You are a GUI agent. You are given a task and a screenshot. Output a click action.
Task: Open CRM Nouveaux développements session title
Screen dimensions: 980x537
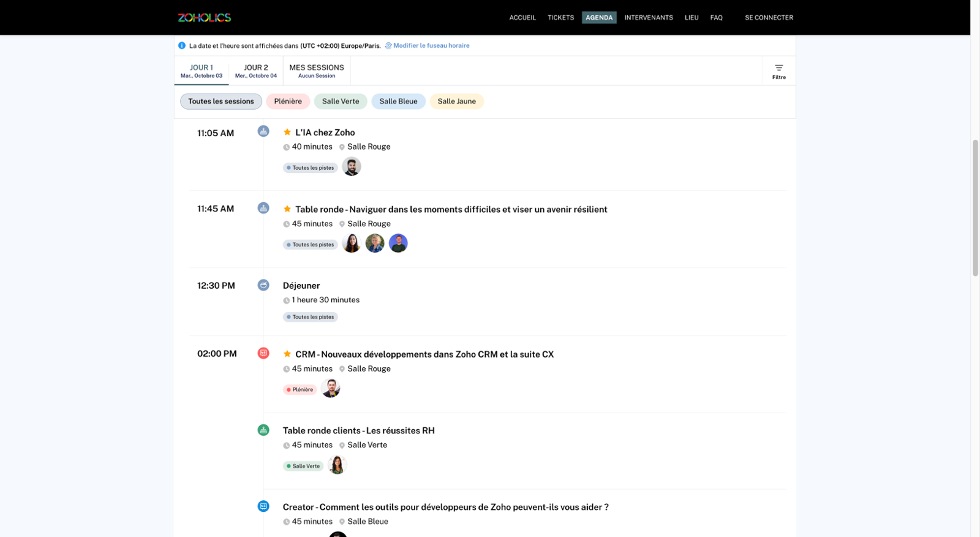pos(424,354)
